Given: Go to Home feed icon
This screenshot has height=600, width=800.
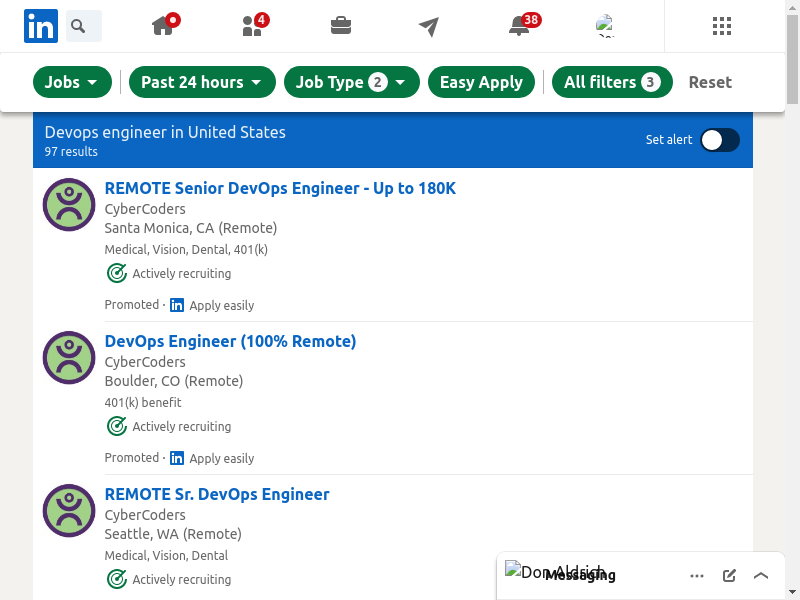Looking at the screenshot, I should (x=164, y=26).
